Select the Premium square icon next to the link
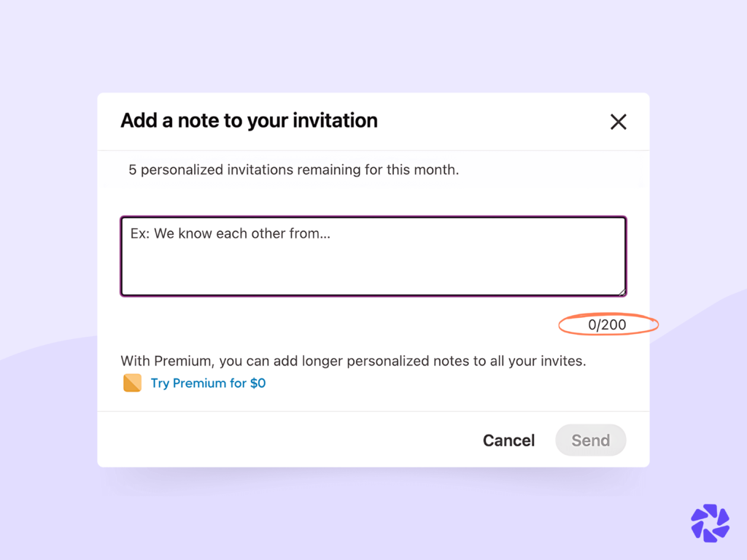 [x=132, y=382]
